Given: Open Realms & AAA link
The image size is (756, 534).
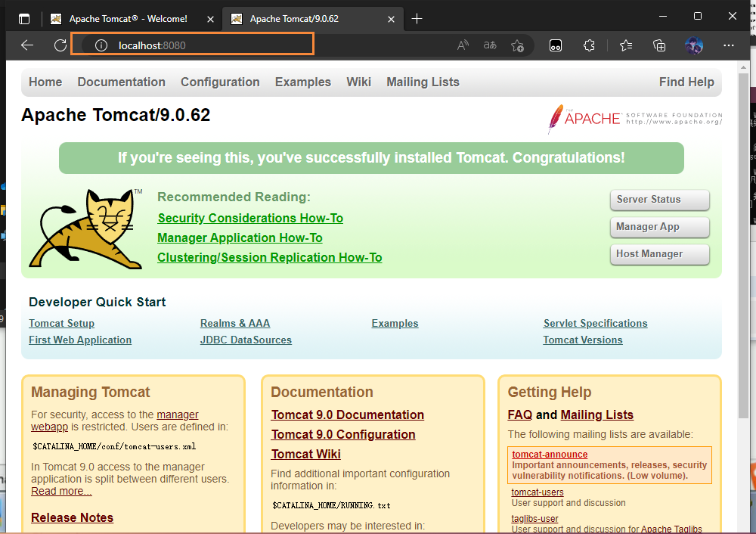Looking at the screenshot, I should (x=235, y=323).
